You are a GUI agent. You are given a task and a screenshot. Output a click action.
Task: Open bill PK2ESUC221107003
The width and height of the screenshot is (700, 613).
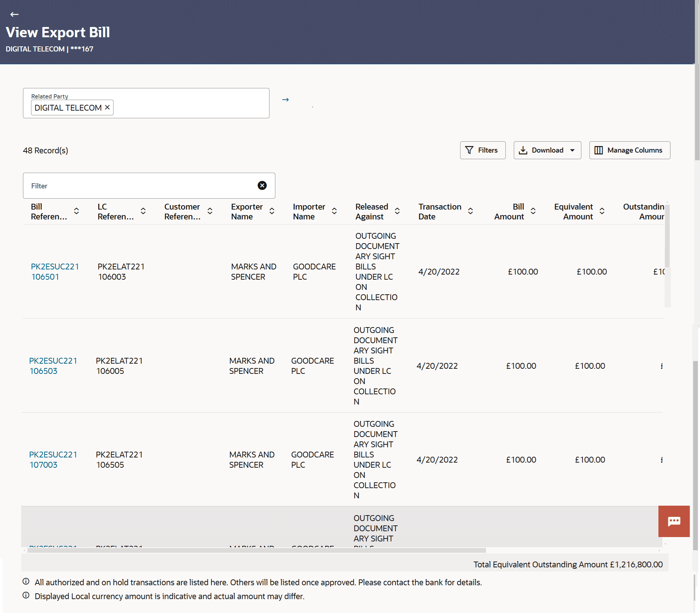[53, 460]
